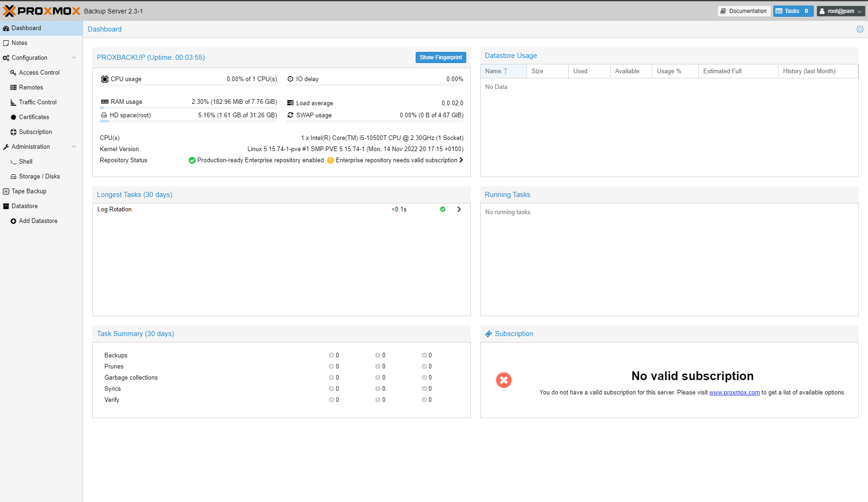Image resolution: width=868 pixels, height=502 pixels.
Task: Click Garbage collections warning count icon
Action: tap(378, 378)
